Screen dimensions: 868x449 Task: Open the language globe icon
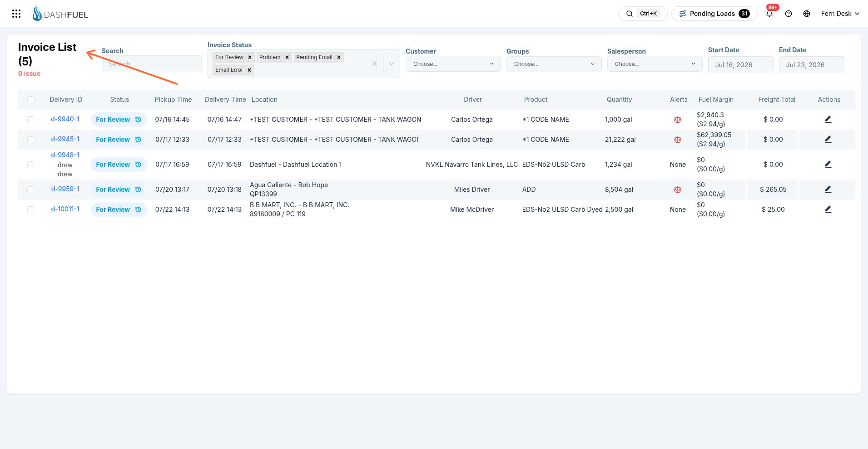click(807, 14)
